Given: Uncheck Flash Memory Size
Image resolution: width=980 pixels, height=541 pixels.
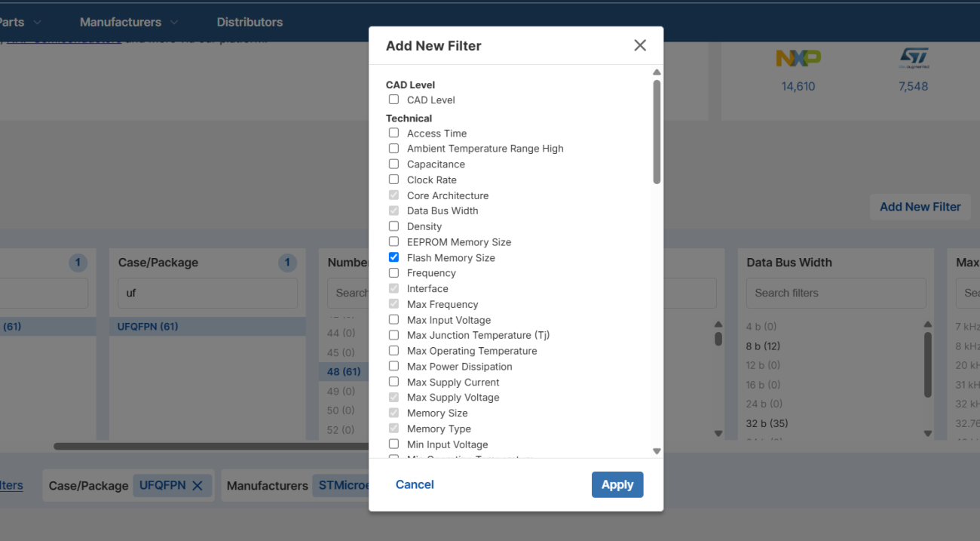Looking at the screenshot, I should (x=394, y=257).
